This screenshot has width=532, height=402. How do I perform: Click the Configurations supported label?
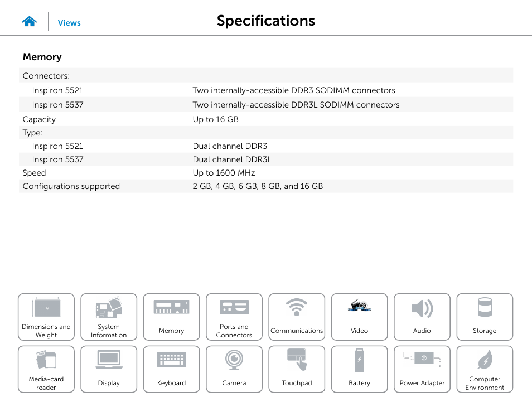[71, 186]
